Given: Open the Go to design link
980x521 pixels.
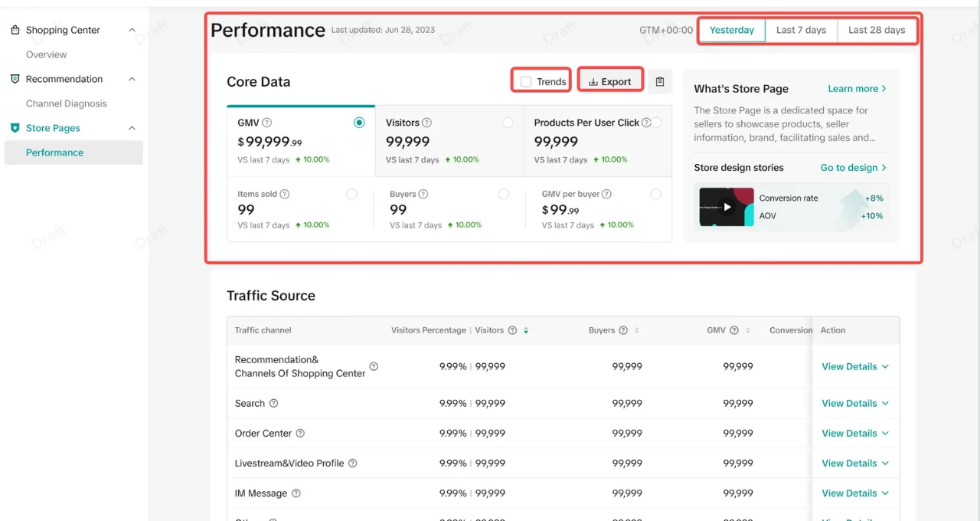Looking at the screenshot, I should click(853, 168).
